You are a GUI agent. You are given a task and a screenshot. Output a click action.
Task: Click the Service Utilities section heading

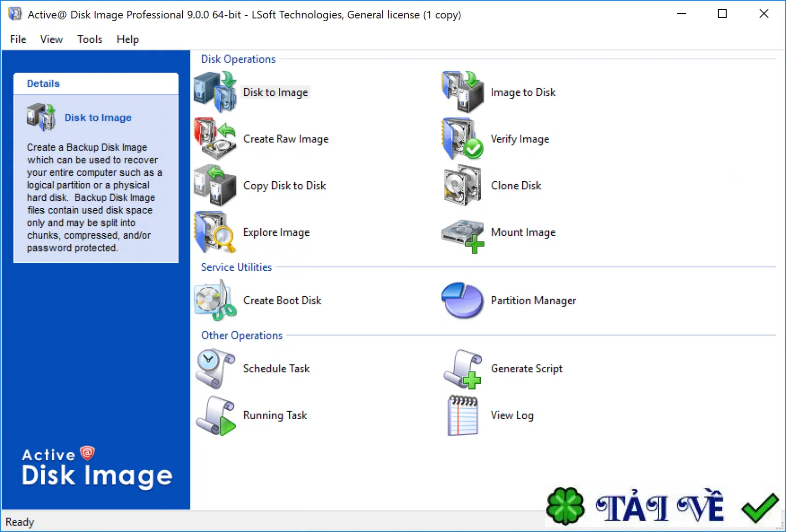coord(236,267)
